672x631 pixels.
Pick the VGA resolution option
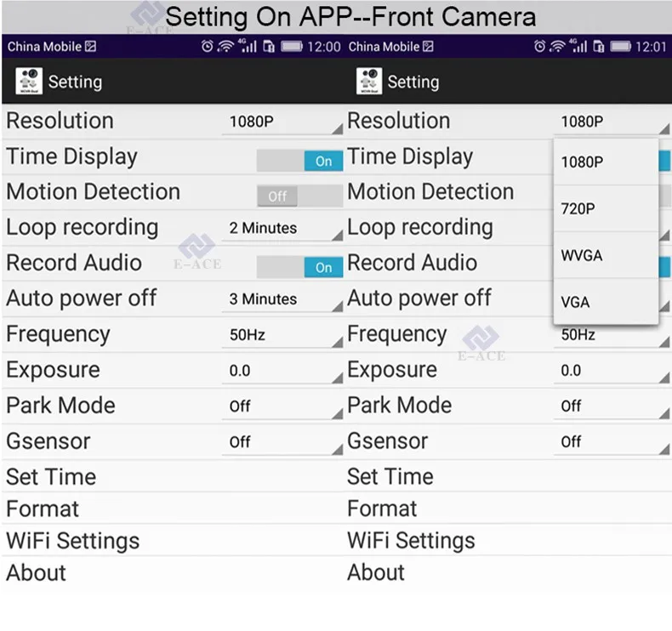pos(605,301)
